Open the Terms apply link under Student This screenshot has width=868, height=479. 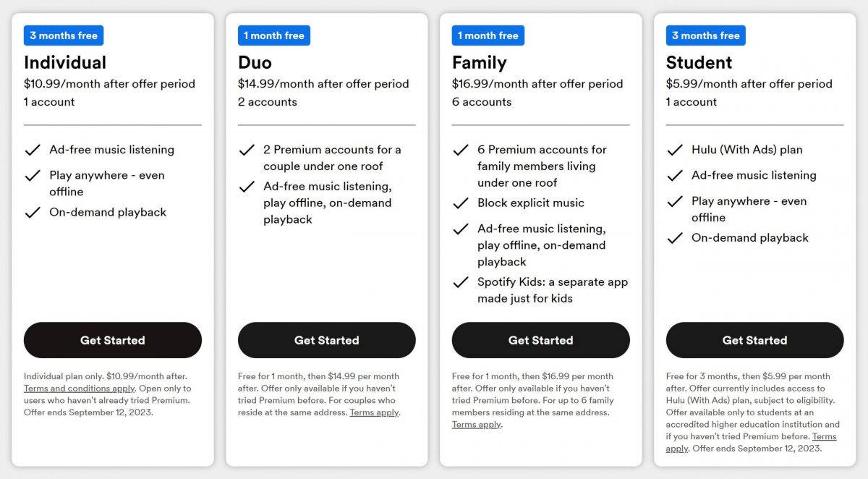pyautogui.click(x=825, y=436)
